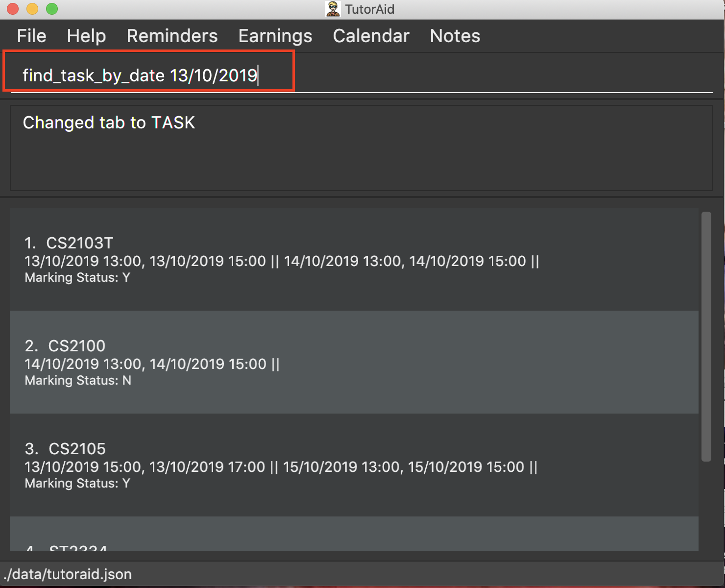Select task 2 title CS2100
725x588 pixels.
point(76,346)
